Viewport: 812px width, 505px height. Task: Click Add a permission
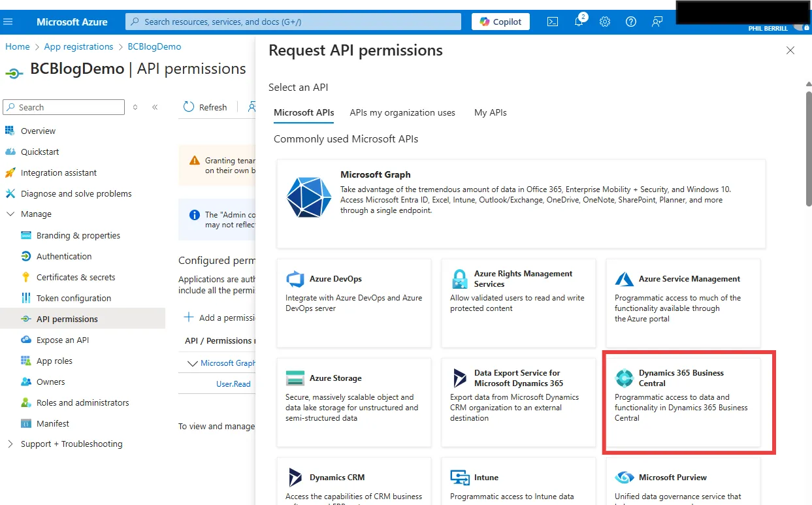(x=219, y=318)
